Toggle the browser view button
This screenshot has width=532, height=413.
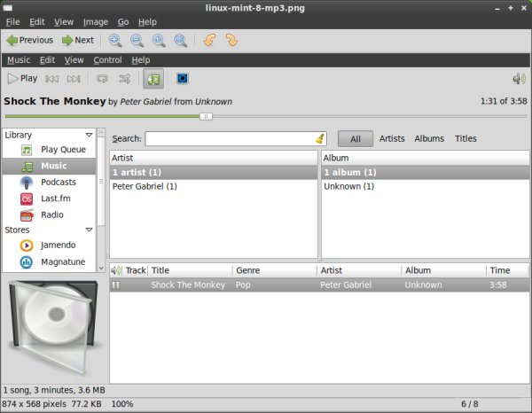tap(154, 79)
